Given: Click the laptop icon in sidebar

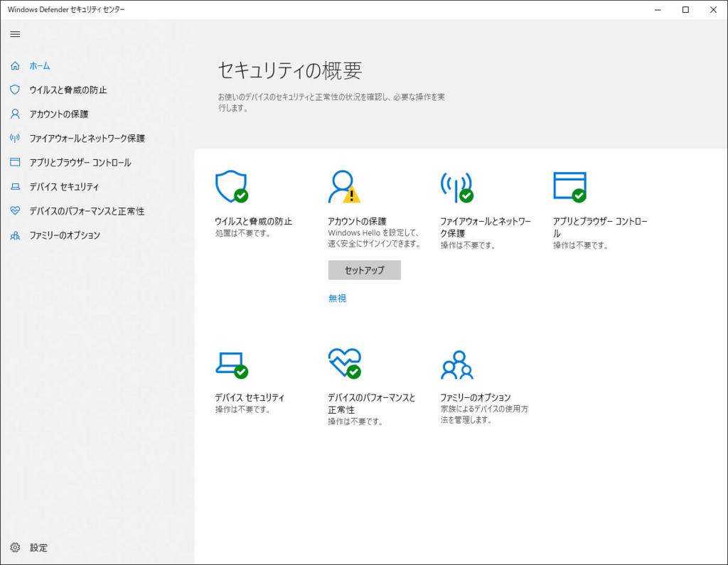Looking at the screenshot, I should tap(15, 187).
